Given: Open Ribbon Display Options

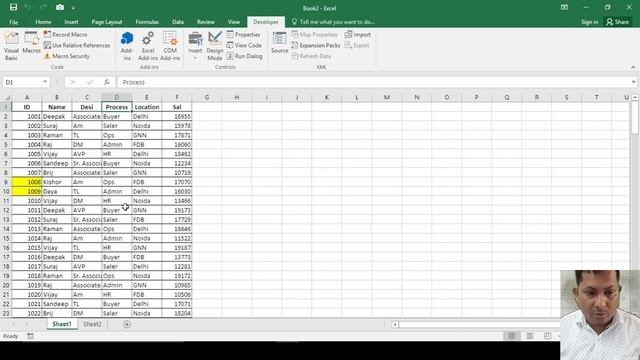Looking at the screenshot, I should click(564, 7).
